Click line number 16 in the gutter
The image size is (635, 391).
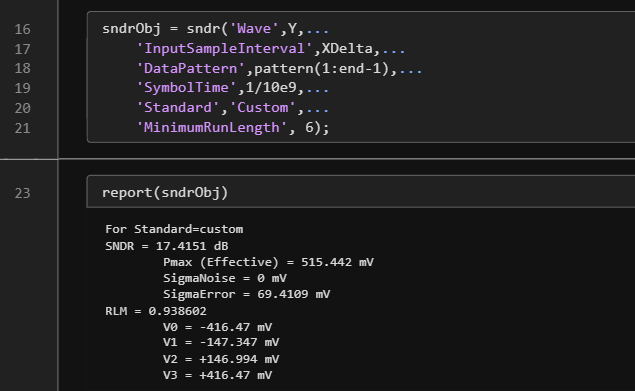22,29
